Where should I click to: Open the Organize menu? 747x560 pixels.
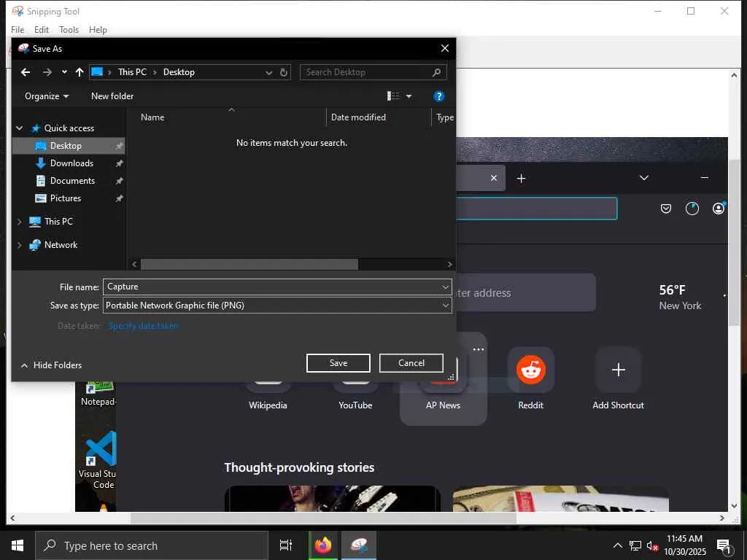47,96
